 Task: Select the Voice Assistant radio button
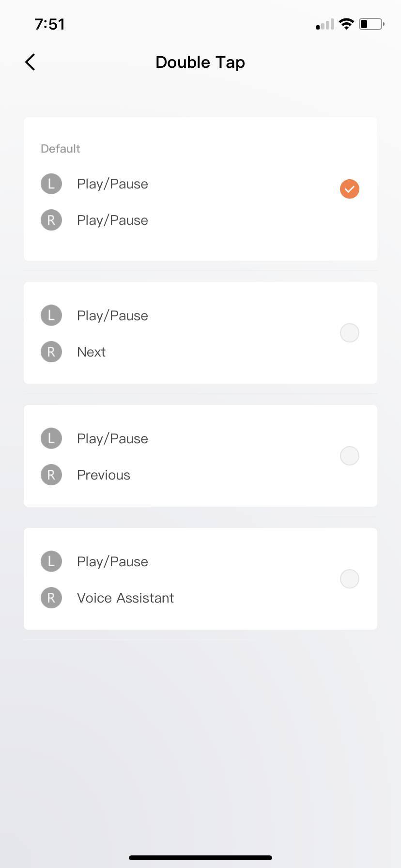pyautogui.click(x=350, y=579)
